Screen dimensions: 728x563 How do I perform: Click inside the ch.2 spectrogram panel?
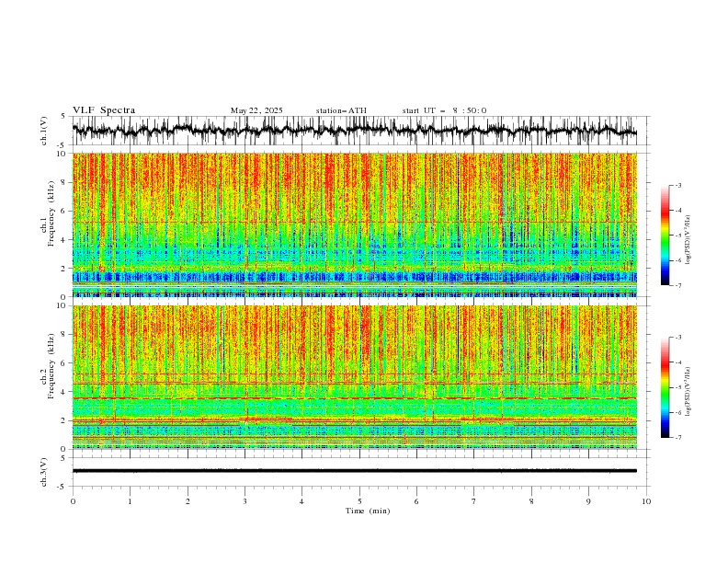[355, 377]
